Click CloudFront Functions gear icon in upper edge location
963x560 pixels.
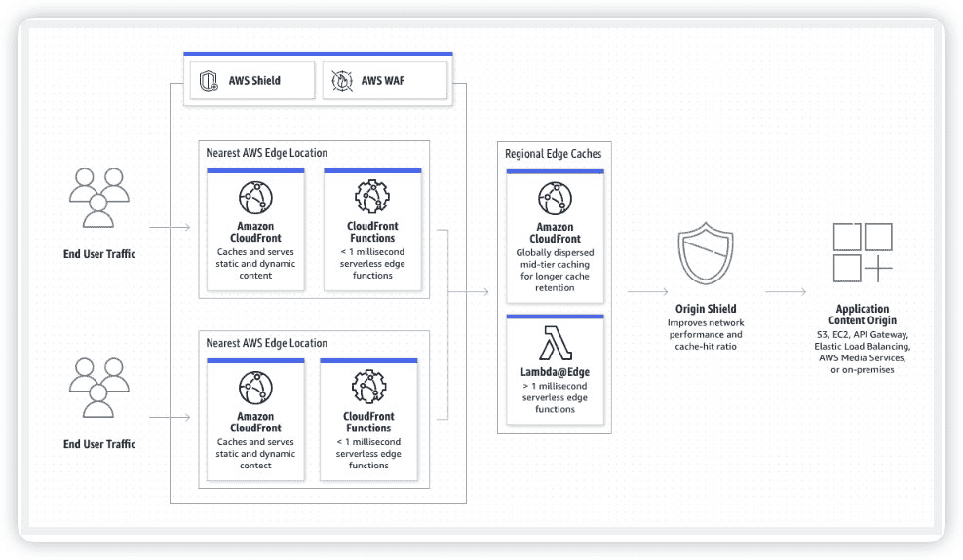tap(372, 197)
